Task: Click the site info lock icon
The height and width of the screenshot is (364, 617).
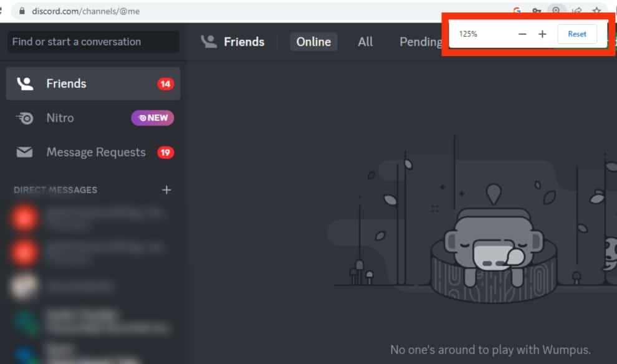Action: point(22,11)
